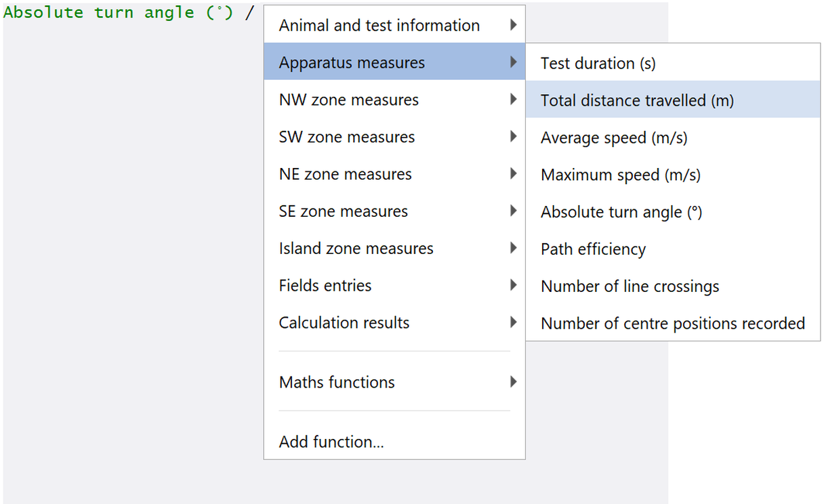Expand arrow beside NW zone measures
The height and width of the screenshot is (504, 824).
point(513,100)
